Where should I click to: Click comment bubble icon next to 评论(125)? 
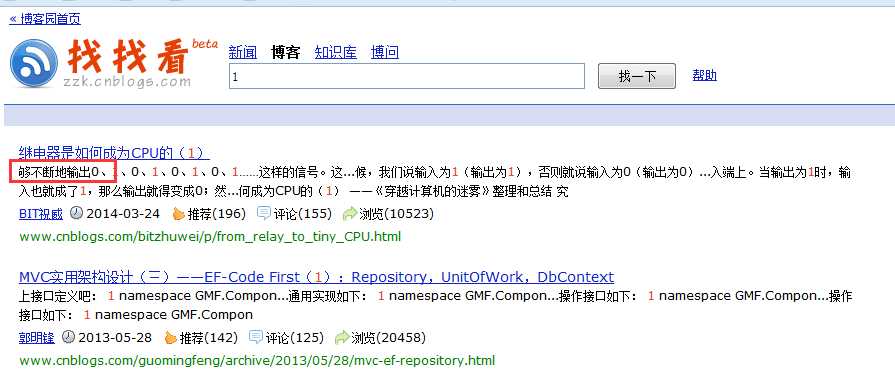[x=256, y=337]
